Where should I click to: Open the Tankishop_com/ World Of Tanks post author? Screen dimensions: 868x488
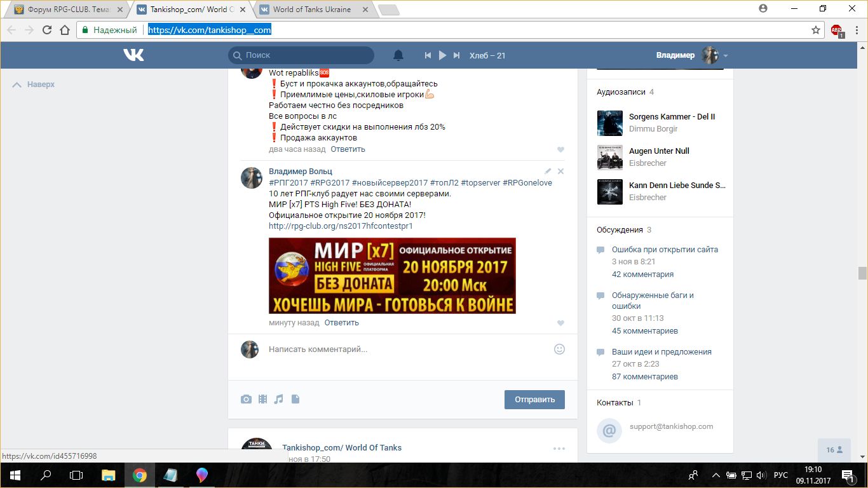pyautogui.click(x=342, y=448)
